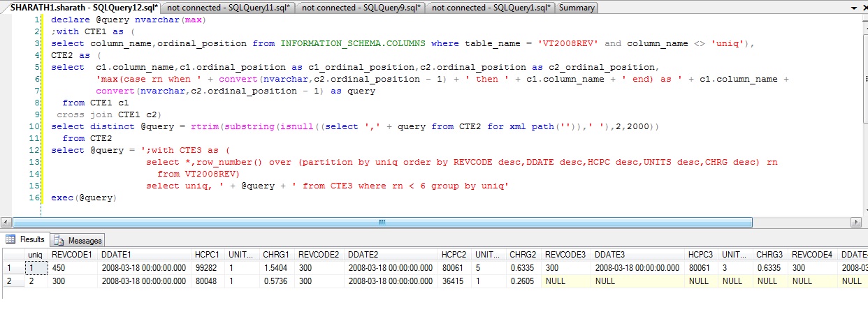Click the editor scrollbar left arrow
Image resolution: width=868 pixels, height=335 pixels.
point(6,222)
